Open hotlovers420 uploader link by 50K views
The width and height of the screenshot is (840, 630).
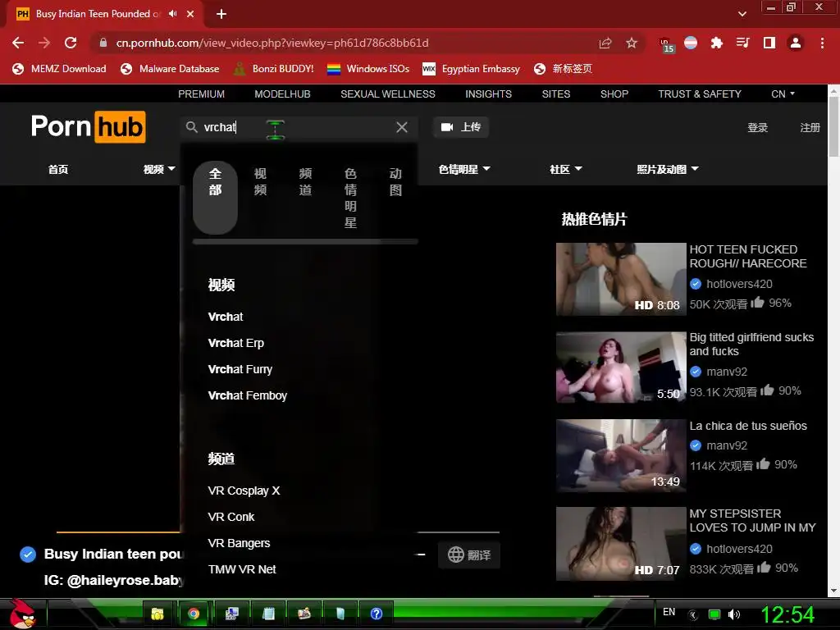739,284
